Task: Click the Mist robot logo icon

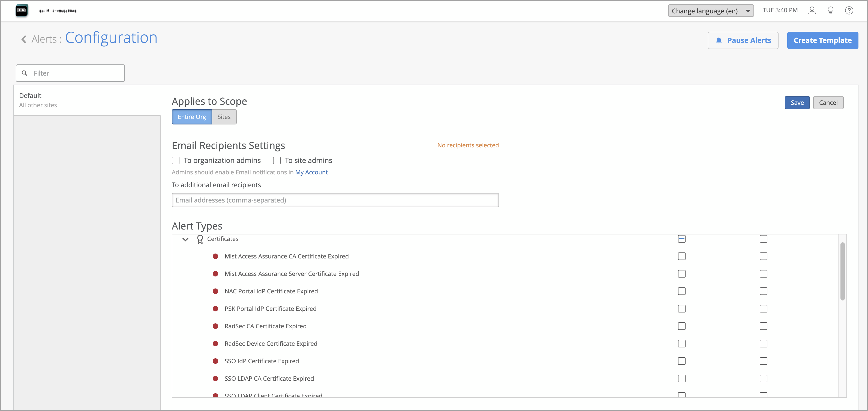Action: 22,10
